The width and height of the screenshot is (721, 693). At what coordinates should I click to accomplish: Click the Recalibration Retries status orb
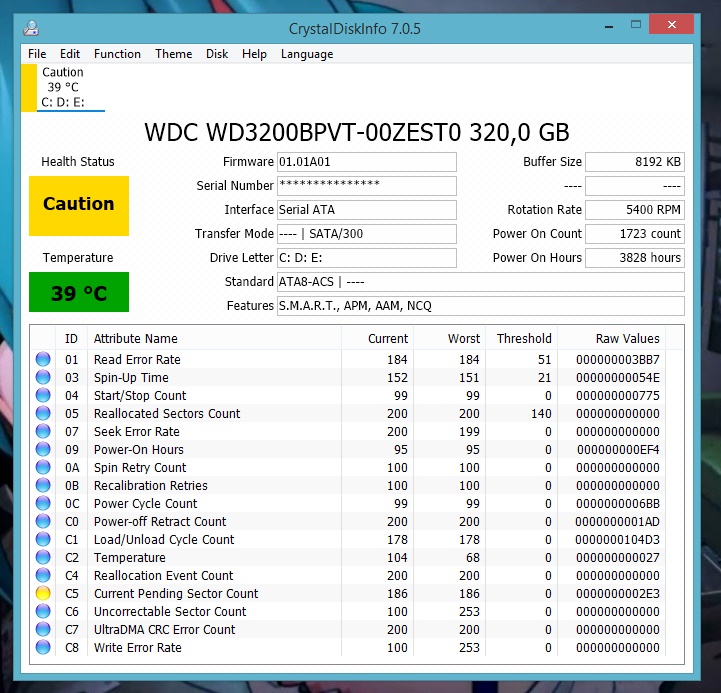point(43,485)
